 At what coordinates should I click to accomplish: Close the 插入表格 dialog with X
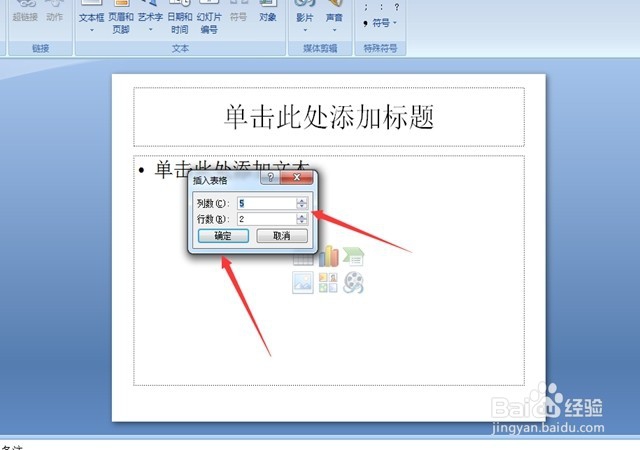[297, 177]
